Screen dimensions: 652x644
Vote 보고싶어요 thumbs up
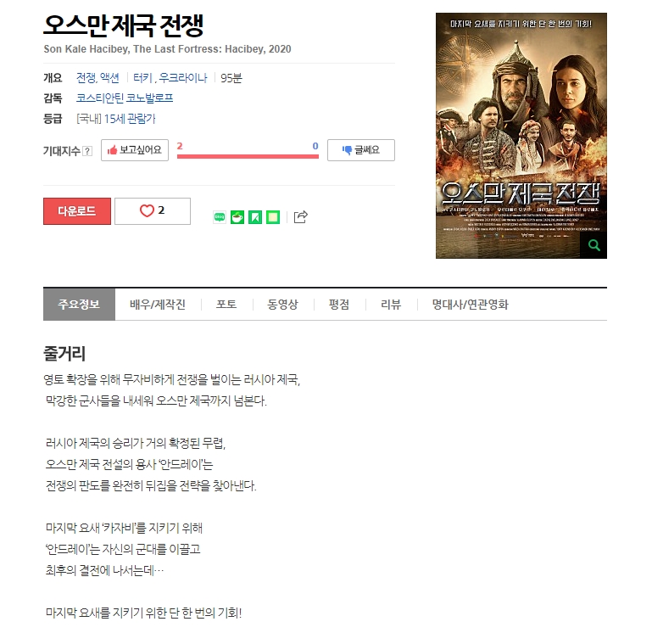(135, 150)
